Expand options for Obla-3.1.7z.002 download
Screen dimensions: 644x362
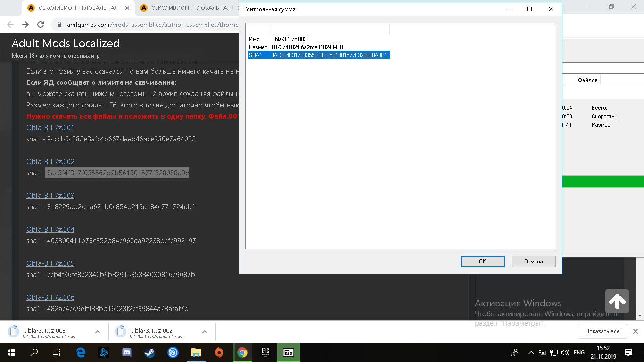[205, 332]
